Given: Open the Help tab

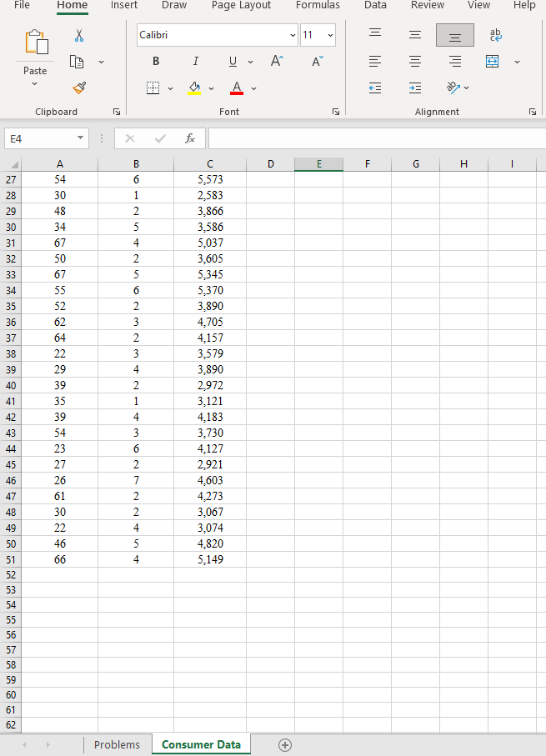Looking at the screenshot, I should tap(524, 5).
